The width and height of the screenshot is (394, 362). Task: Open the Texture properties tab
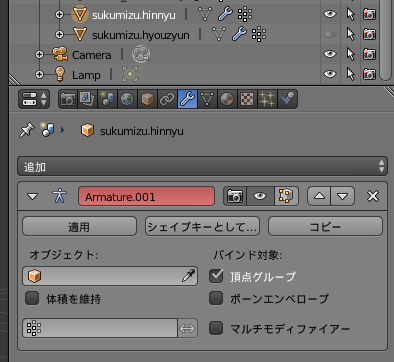click(247, 99)
